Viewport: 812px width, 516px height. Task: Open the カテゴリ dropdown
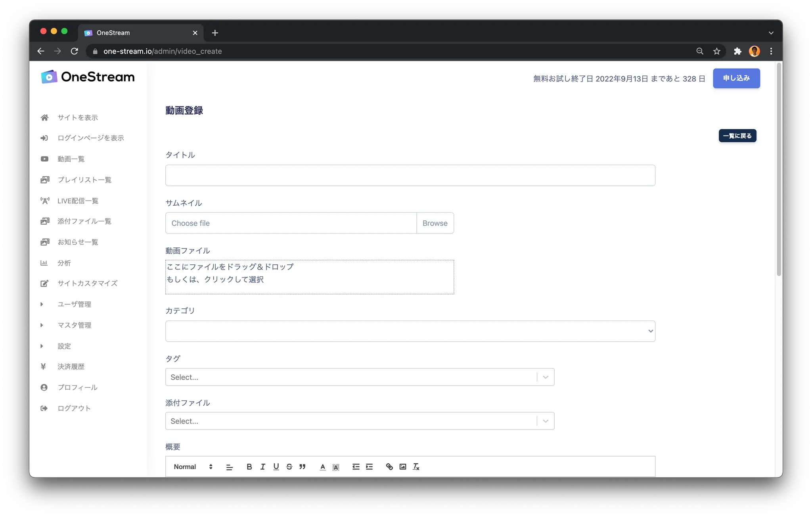pos(410,331)
